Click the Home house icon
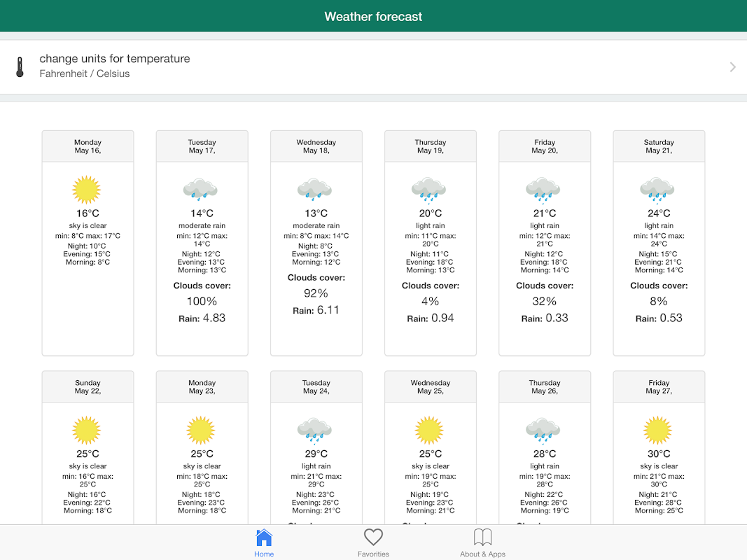 (264, 537)
